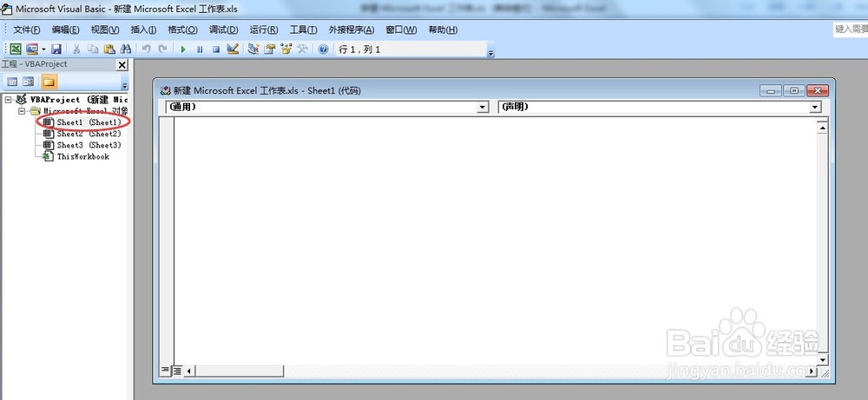
Task: Click the Reset stop icon
Action: [x=216, y=49]
